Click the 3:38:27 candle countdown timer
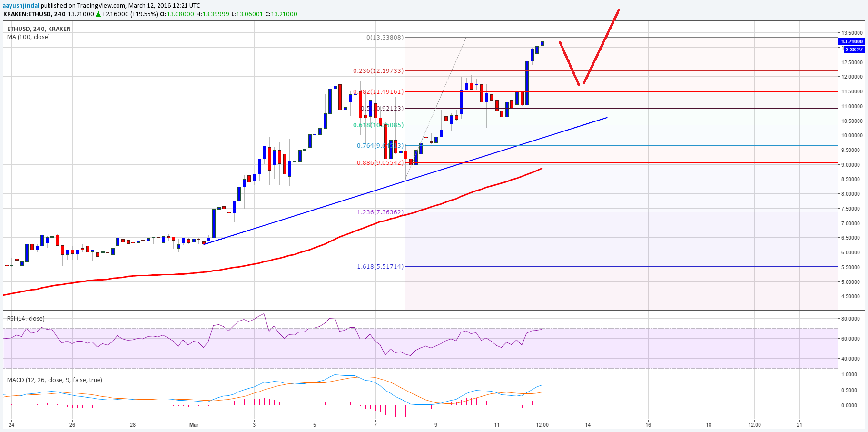This screenshot has height=432, width=868. point(853,50)
